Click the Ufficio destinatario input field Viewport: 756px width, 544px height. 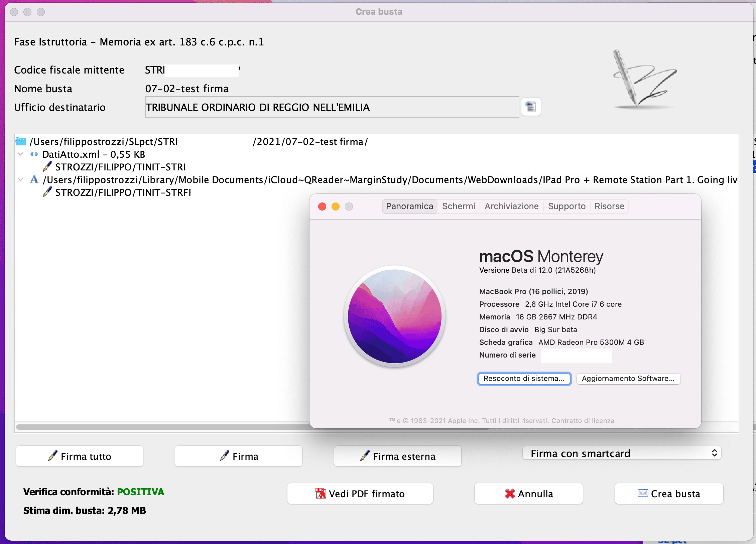point(332,107)
